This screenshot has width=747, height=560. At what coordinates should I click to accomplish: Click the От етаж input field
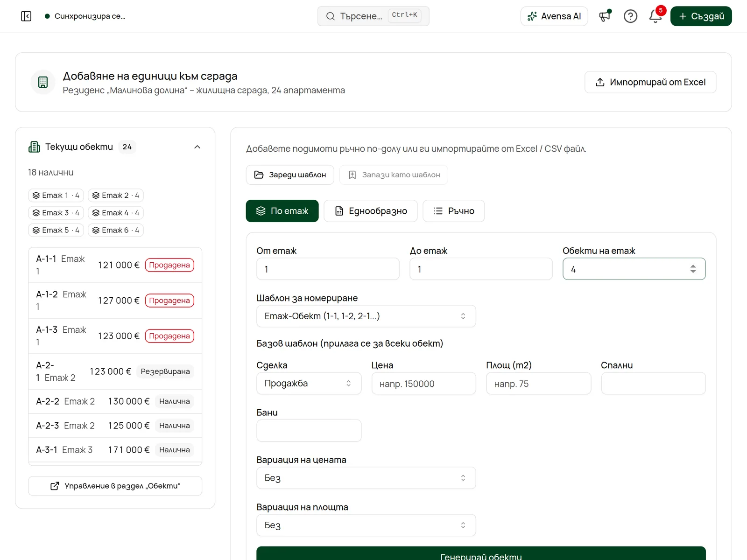[x=328, y=269]
